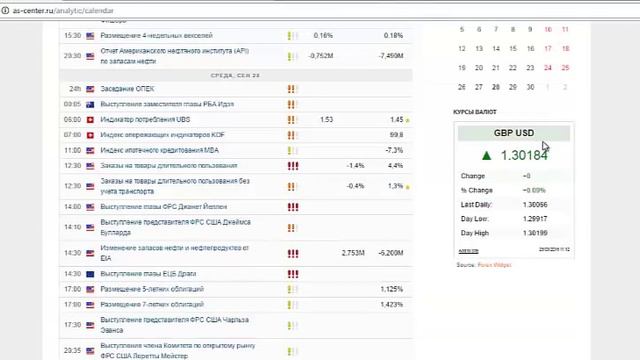This screenshot has height=360, width=640.
Task: Click Australia flag in 03:05 РБА row
Action: [90, 104]
